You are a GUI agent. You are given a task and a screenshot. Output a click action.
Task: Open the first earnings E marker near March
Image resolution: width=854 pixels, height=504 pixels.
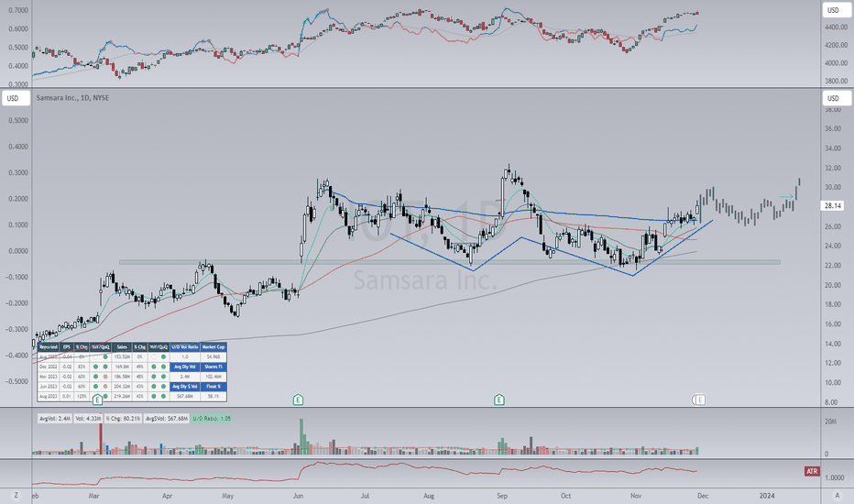[97, 400]
